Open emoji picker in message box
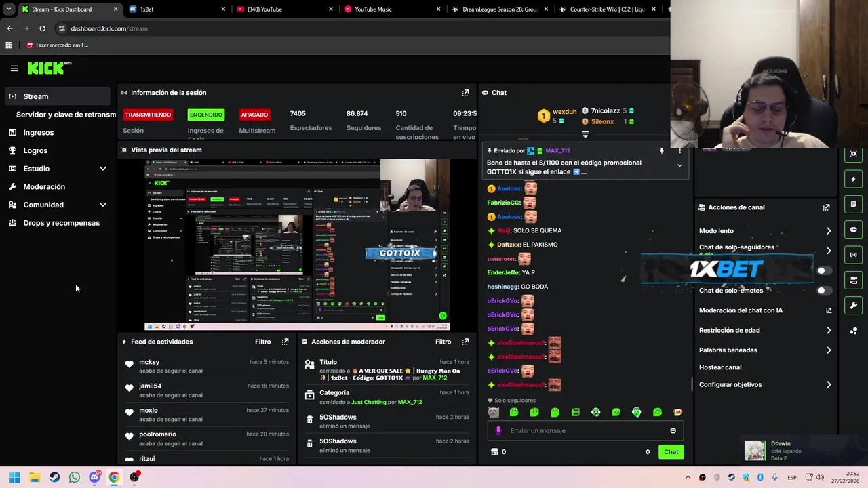This screenshot has height=488, width=868. 673,430
